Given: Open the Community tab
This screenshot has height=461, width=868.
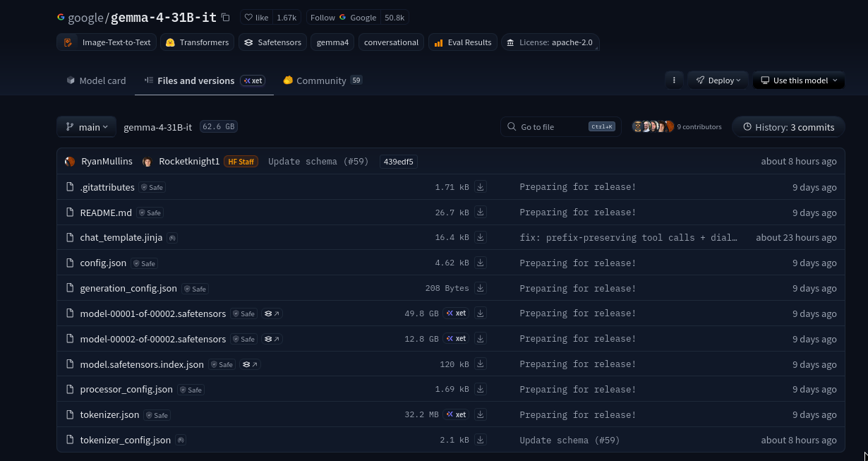Looking at the screenshot, I should 323,80.
